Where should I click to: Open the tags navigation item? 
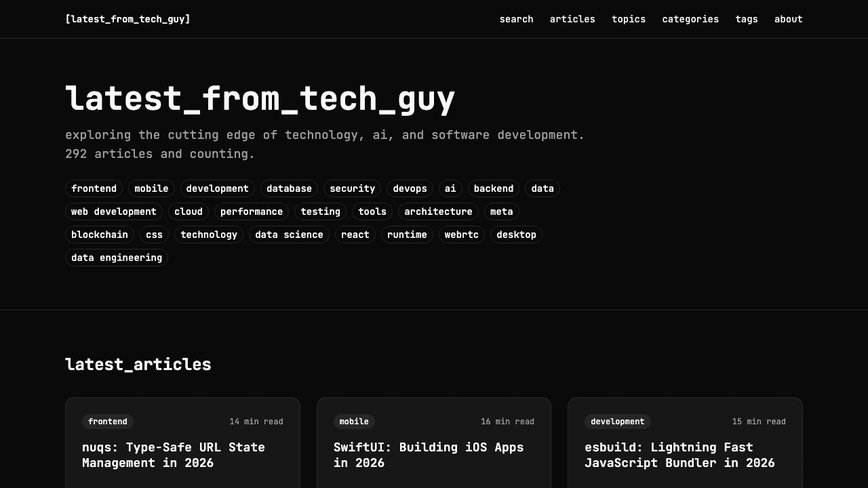[x=747, y=19]
